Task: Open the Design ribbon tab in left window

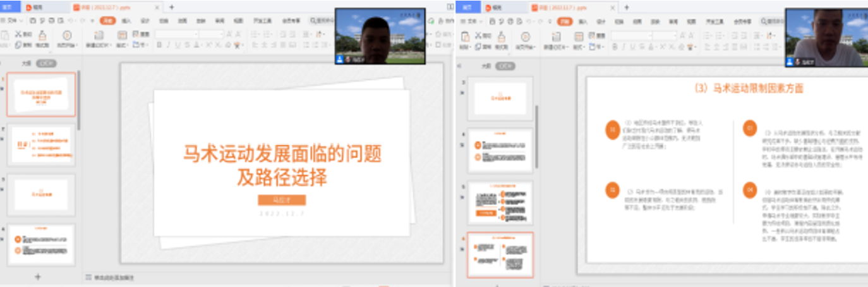Action: (x=145, y=21)
